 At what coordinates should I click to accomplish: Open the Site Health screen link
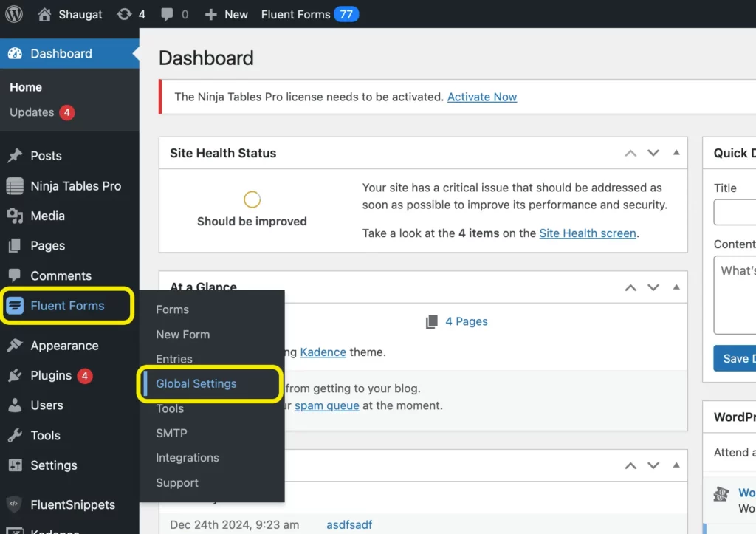tap(587, 233)
